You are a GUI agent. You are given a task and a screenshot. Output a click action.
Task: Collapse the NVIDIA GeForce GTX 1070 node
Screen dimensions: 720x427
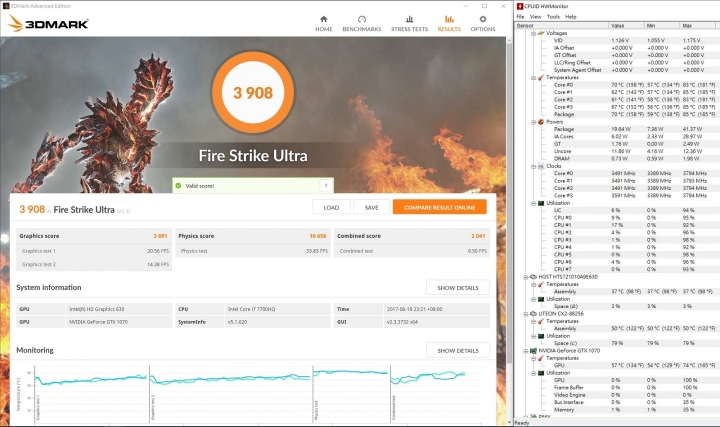(526, 351)
